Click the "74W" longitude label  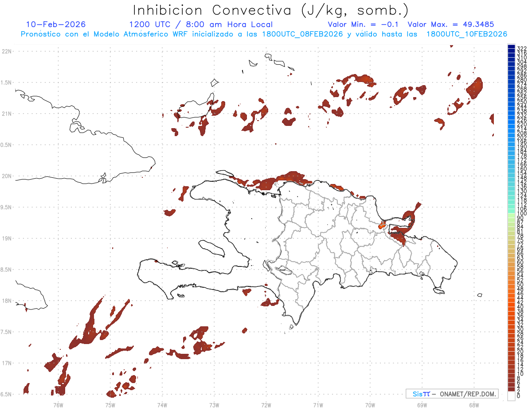click(162, 405)
